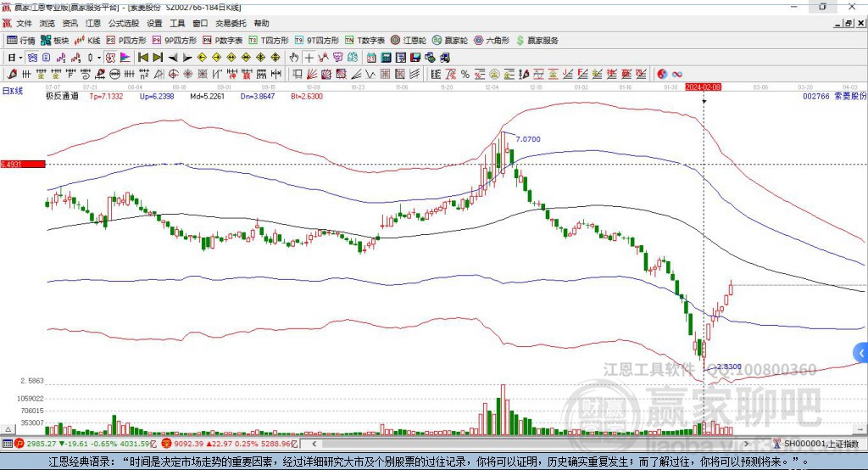Open the 工具 menu
Image resolution: width=868 pixels, height=470 pixels.
click(177, 23)
